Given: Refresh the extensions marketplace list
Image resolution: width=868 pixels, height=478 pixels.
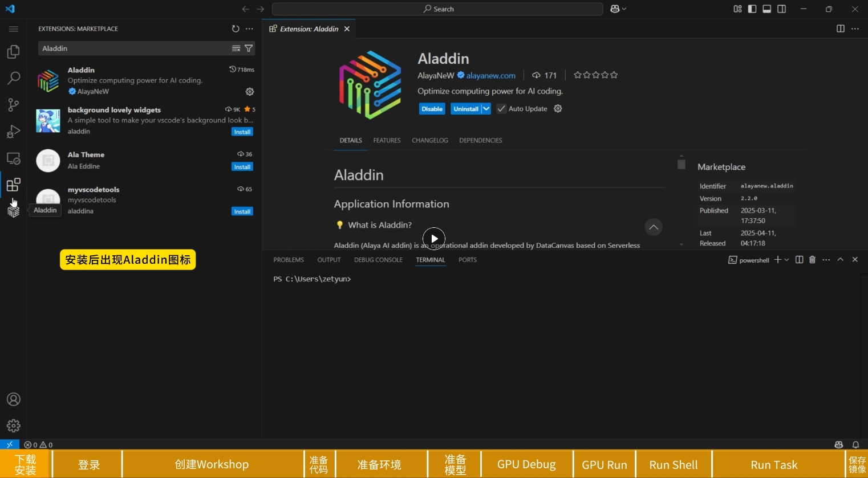Looking at the screenshot, I should pyautogui.click(x=236, y=28).
